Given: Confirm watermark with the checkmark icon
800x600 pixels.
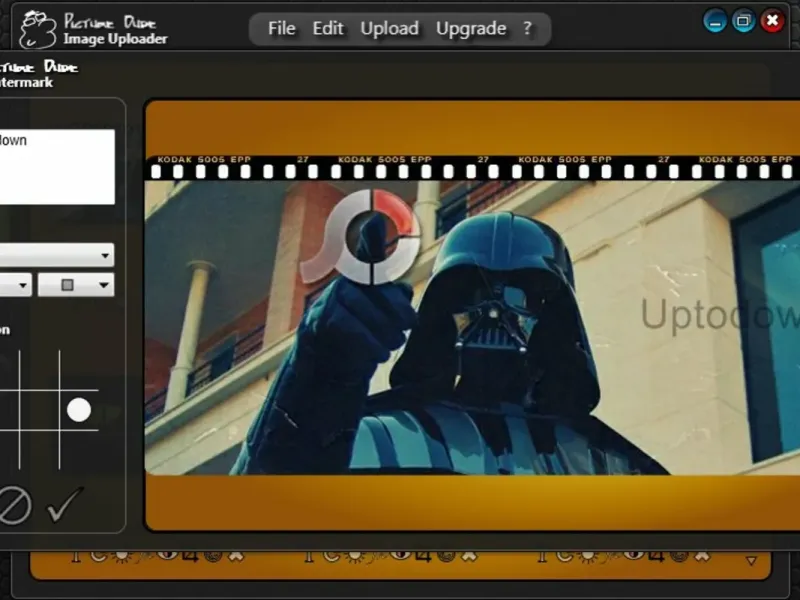Looking at the screenshot, I should click(x=65, y=504).
